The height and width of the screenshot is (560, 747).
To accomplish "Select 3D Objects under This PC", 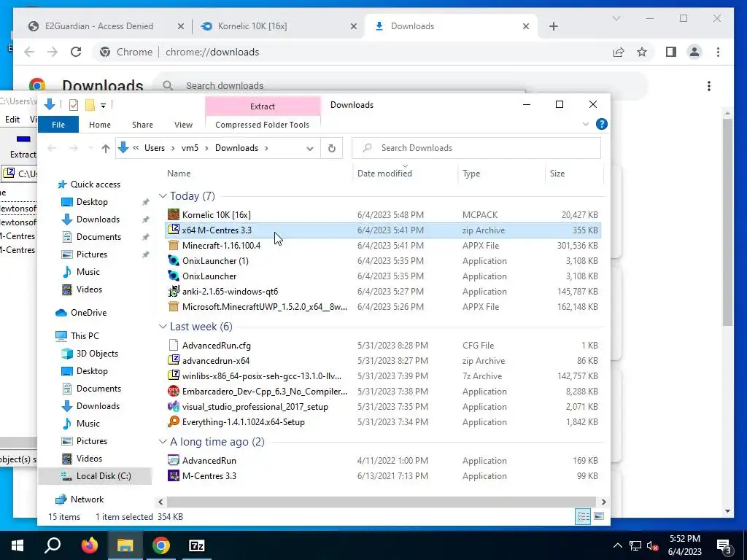I will tap(97, 354).
